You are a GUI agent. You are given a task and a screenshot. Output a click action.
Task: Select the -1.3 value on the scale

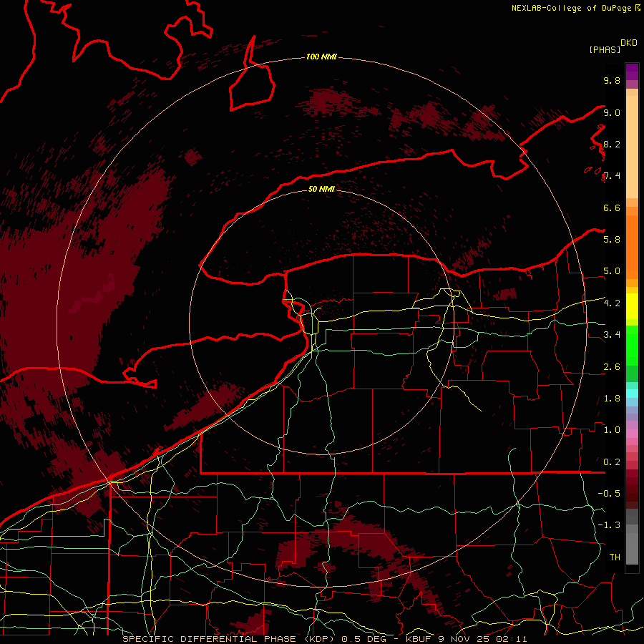click(609, 525)
